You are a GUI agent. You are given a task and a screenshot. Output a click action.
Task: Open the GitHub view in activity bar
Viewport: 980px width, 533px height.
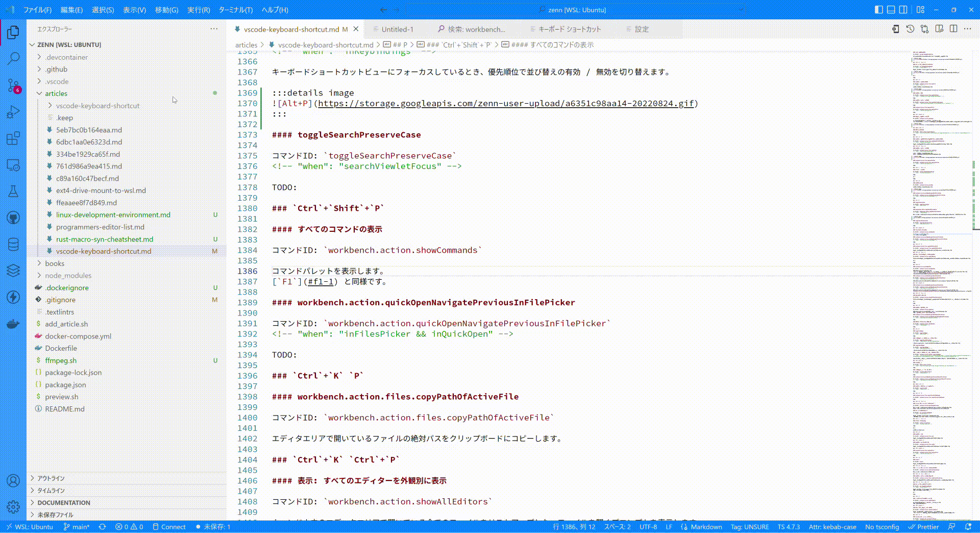[13, 218]
